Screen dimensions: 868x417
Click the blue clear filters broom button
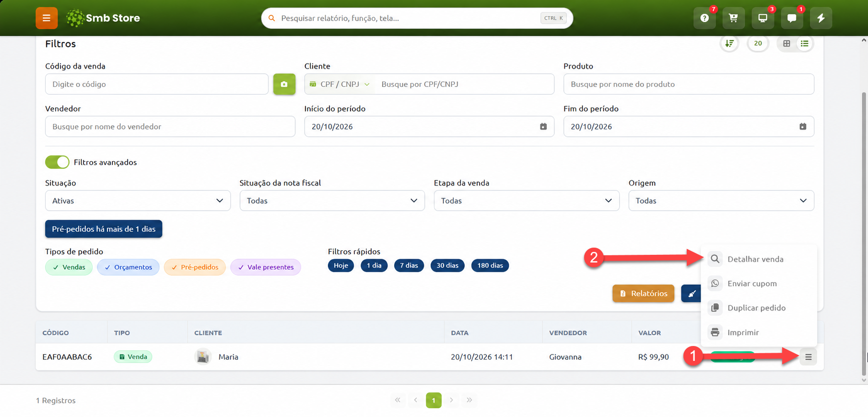[691, 293]
